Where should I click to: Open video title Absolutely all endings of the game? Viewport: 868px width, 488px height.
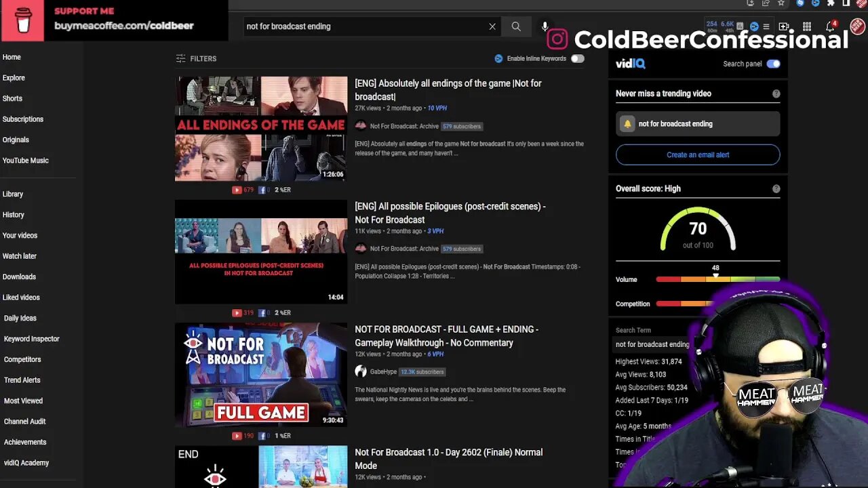[x=448, y=90]
